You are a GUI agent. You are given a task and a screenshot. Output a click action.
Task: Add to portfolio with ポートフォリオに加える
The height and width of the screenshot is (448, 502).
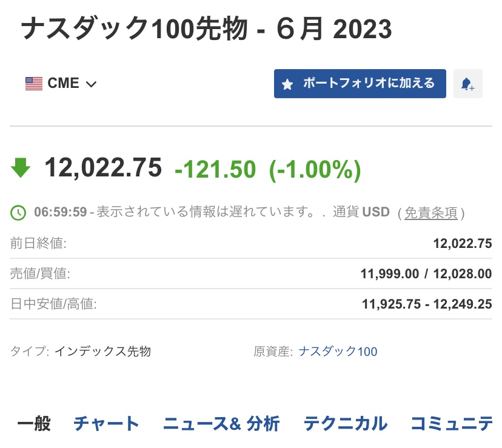(x=360, y=84)
